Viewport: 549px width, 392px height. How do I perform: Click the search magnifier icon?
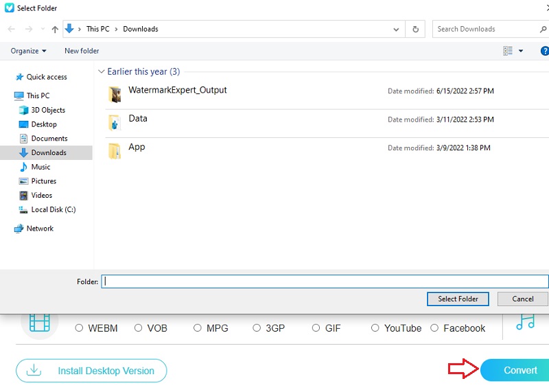543,30
